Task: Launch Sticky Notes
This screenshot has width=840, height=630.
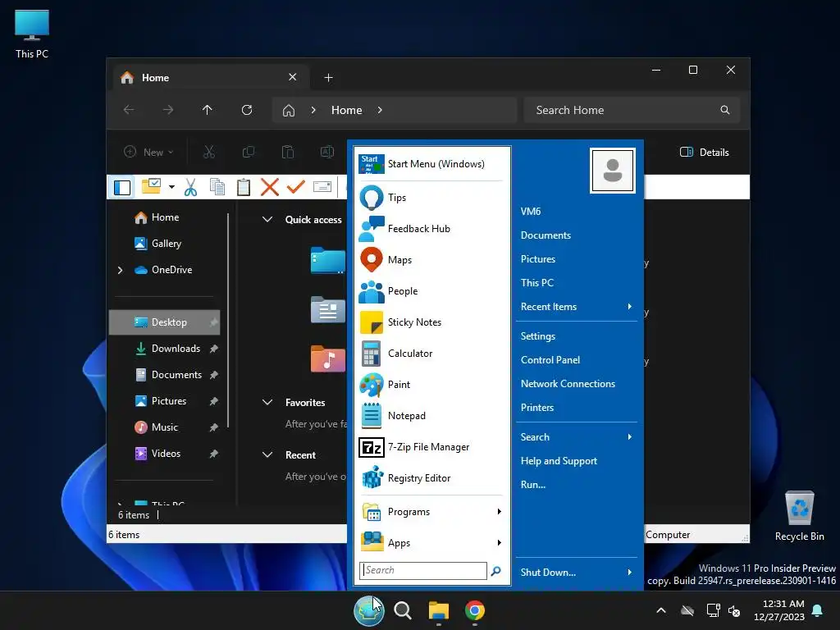Action: click(x=431, y=322)
